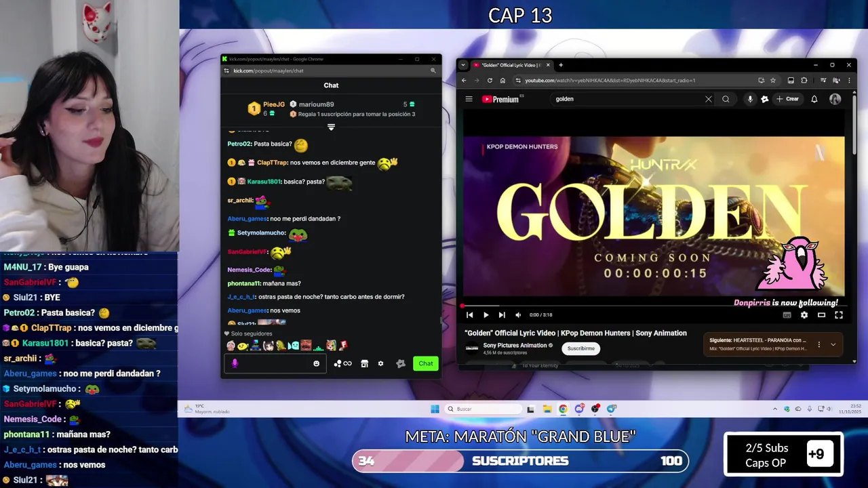Clear the YouTube search text
The image size is (868, 488).
[x=709, y=99]
